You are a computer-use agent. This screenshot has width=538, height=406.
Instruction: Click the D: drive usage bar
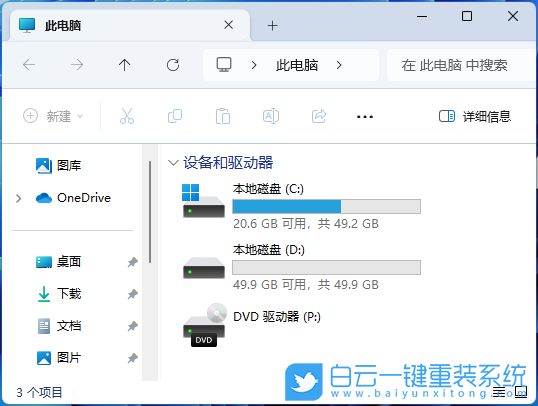[326, 267]
